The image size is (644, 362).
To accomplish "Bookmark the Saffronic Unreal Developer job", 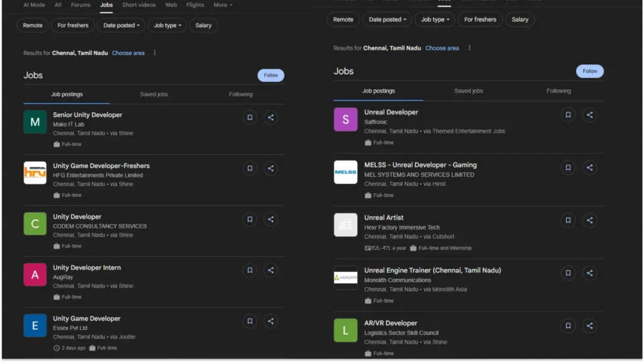I will coord(568,115).
